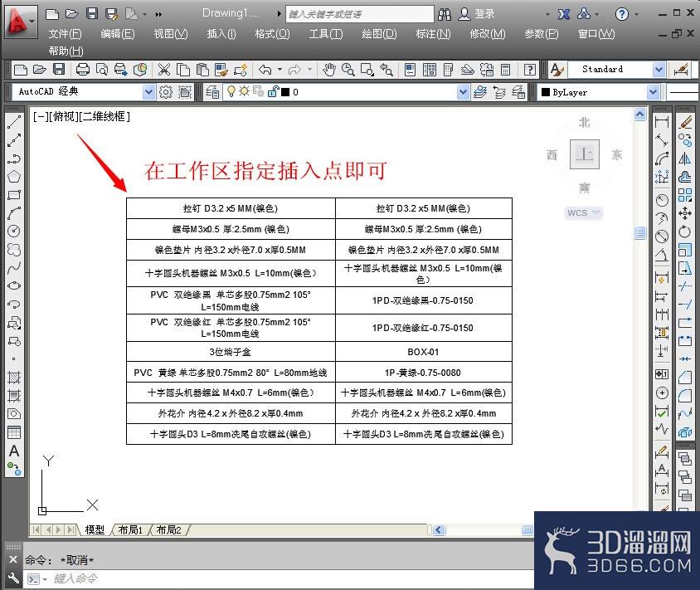Open the Standard text style dropdown

(659, 69)
